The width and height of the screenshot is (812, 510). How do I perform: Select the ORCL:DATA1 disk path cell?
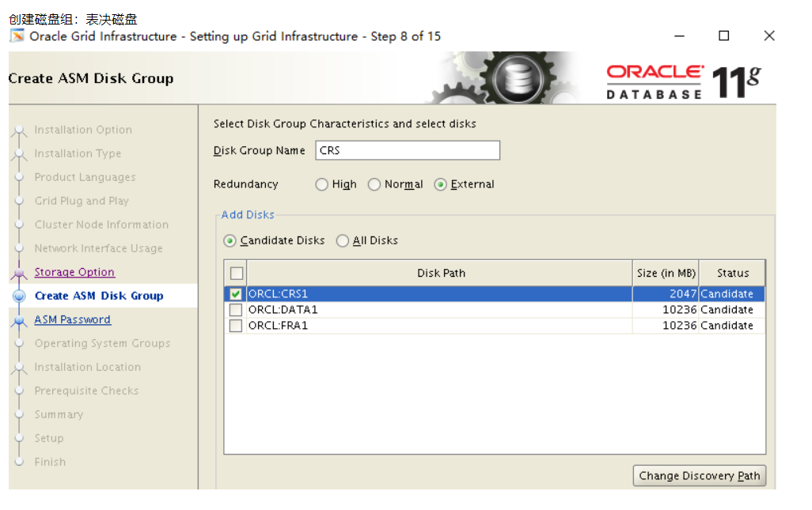click(x=439, y=310)
